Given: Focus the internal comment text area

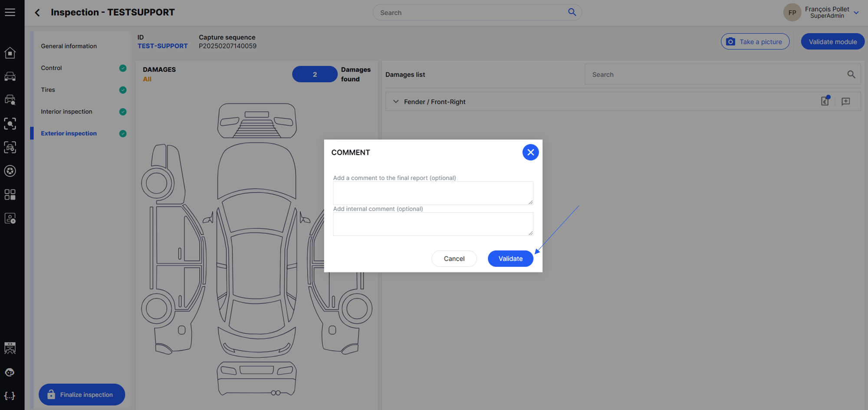Looking at the screenshot, I should (x=433, y=224).
